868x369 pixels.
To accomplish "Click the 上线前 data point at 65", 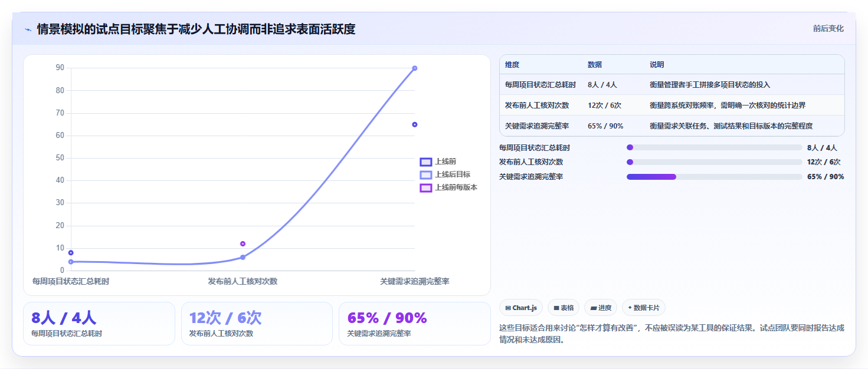I will click(415, 124).
